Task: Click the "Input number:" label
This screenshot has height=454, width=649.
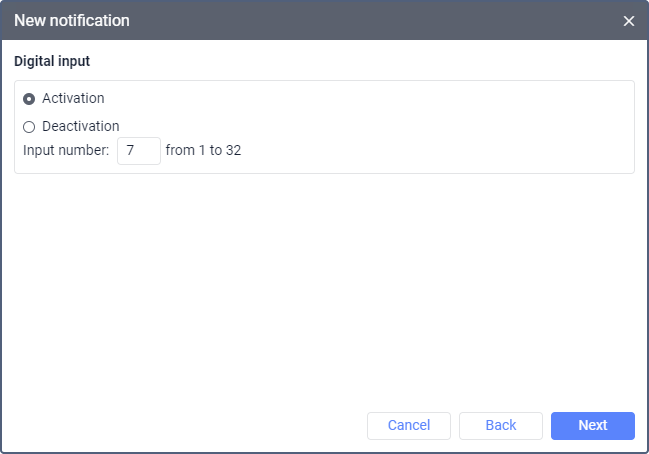Action: [66, 151]
